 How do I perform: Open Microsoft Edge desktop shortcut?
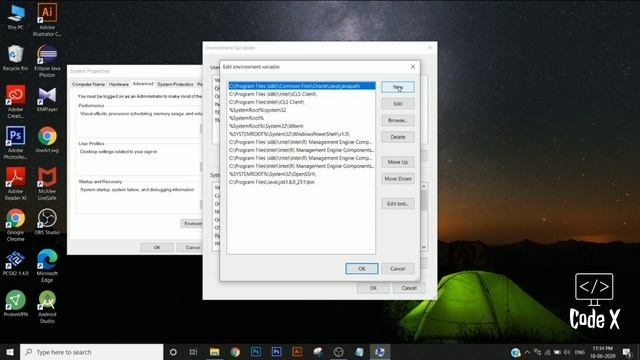click(47, 266)
